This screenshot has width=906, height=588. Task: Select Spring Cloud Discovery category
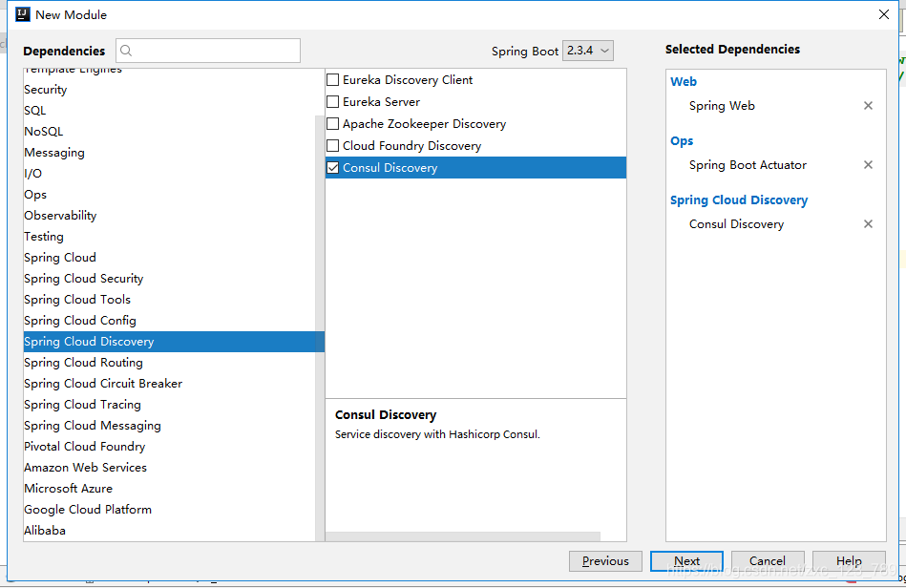pos(174,342)
